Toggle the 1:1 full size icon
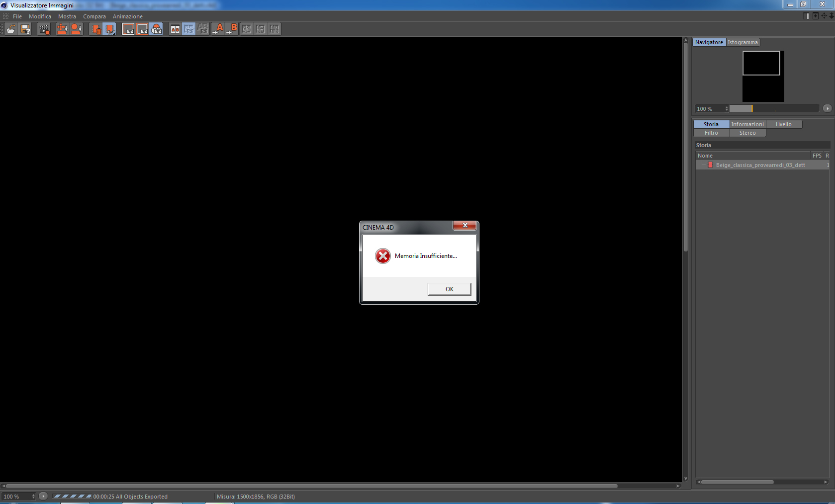The height and width of the screenshot is (504, 835). point(109,29)
